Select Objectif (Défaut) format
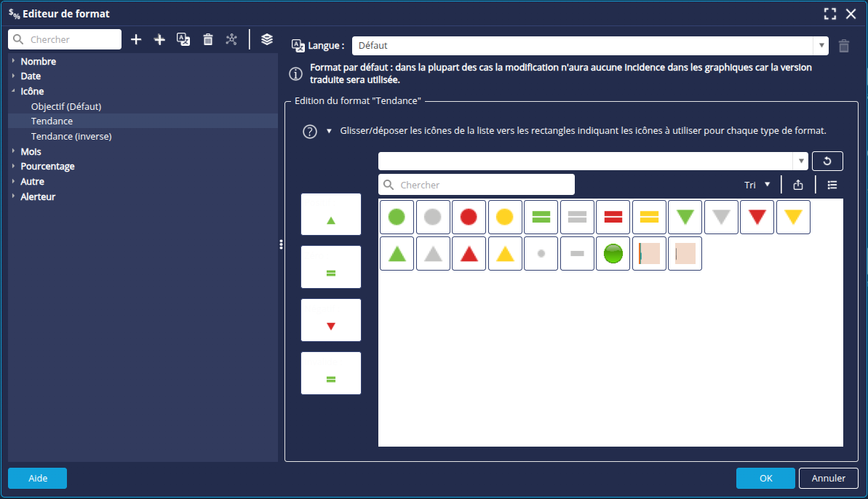This screenshot has height=499, width=868. (66, 106)
